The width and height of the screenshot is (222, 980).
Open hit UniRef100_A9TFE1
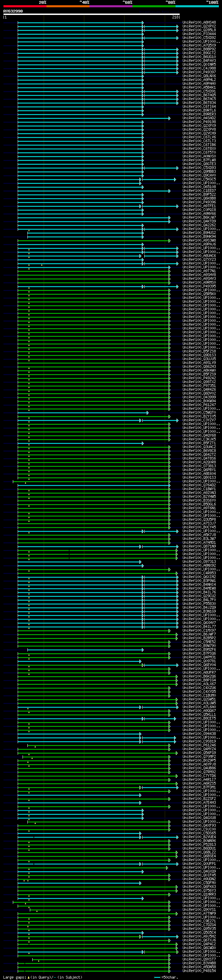click(199, 206)
